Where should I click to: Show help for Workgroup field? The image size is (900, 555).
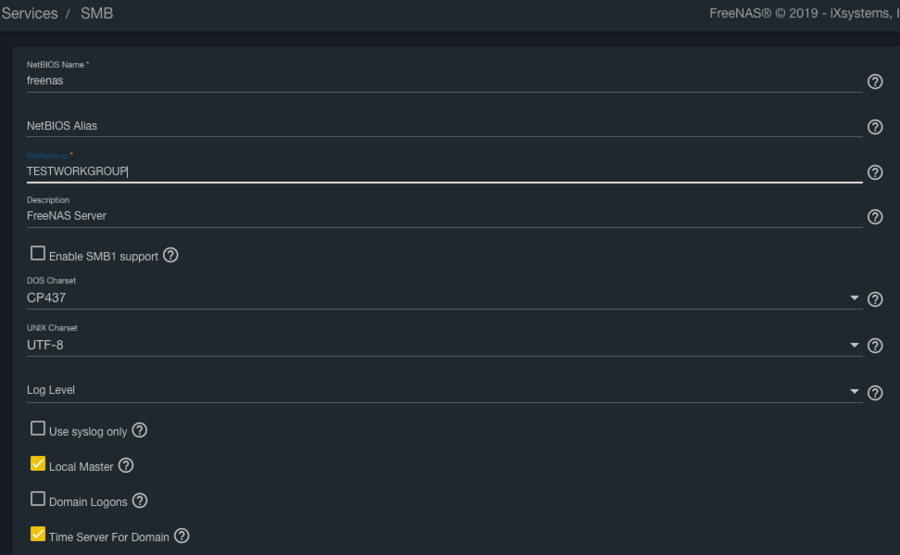[x=875, y=172]
